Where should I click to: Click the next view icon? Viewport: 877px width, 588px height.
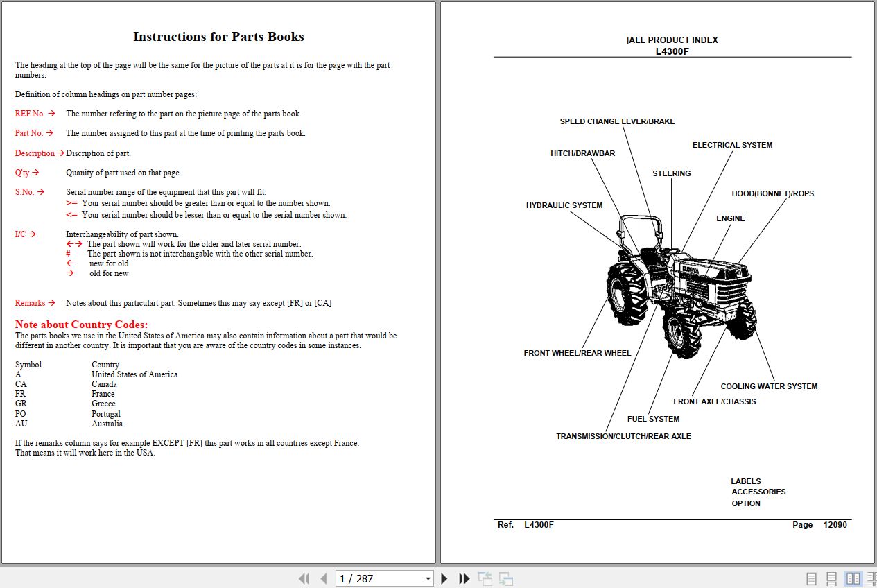(x=506, y=578)
